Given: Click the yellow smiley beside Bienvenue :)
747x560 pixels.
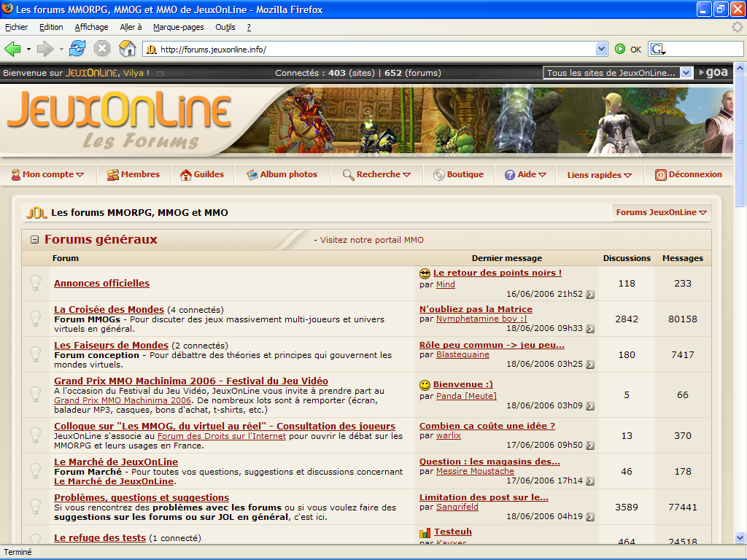Looking at the screenshot, I should tap(425, 385).
